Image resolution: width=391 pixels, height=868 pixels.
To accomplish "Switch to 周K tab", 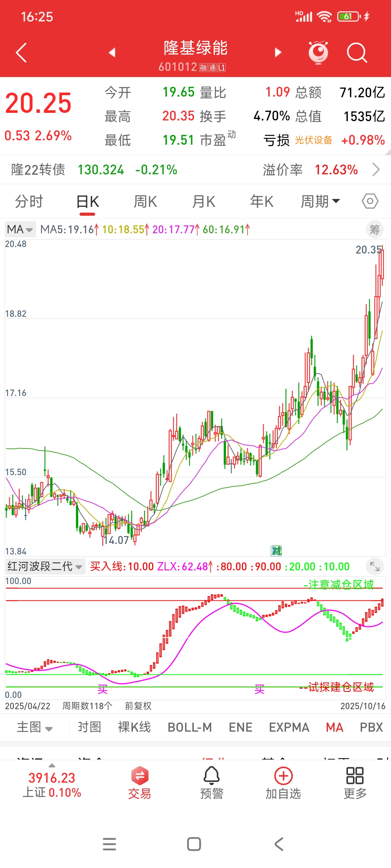I will pyautogui.click(x=146, y=201).
